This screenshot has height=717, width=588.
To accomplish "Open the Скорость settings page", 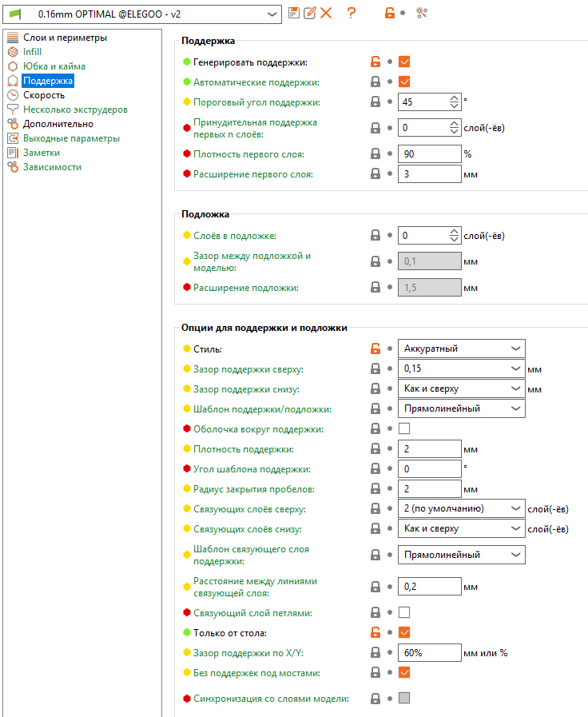I will point(44,95).
